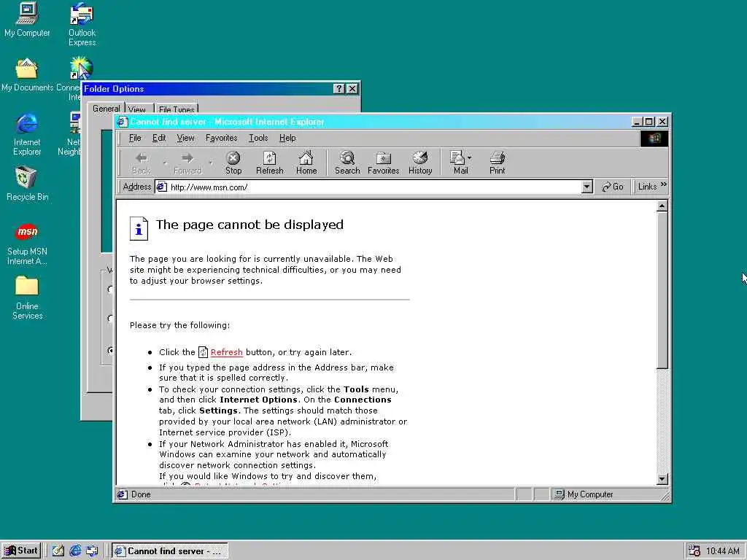Image resolution: width=747 pixels, height=560 pixels.
Task: Select middle radio button in Folder Options
Action: click(x=111, y=318)
